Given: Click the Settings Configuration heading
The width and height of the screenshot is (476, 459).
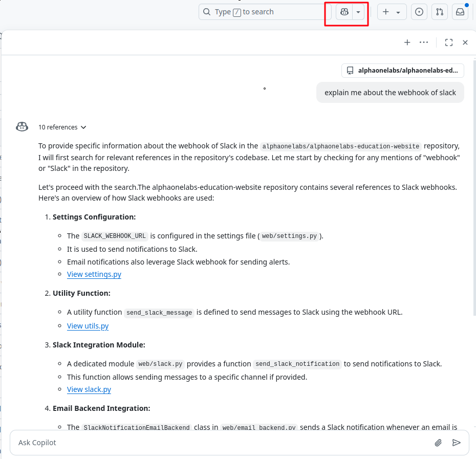Looking at the screenshot, I should [x=94, y=217].
